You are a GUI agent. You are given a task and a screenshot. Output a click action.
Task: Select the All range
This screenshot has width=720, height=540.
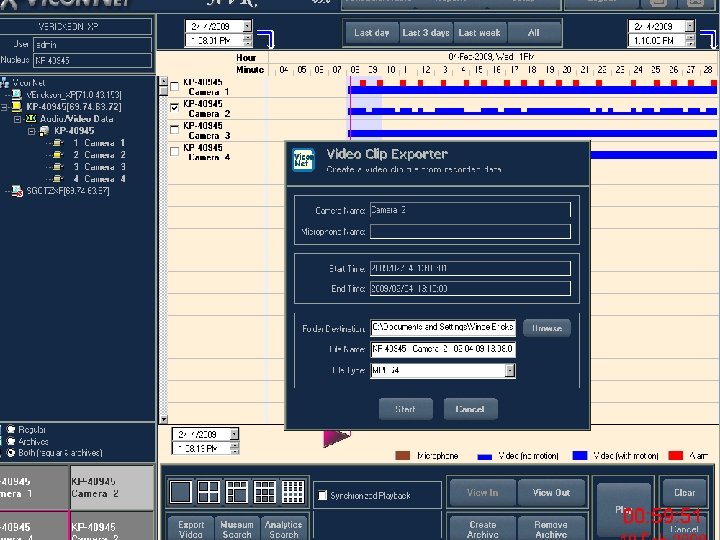(534, 33)
